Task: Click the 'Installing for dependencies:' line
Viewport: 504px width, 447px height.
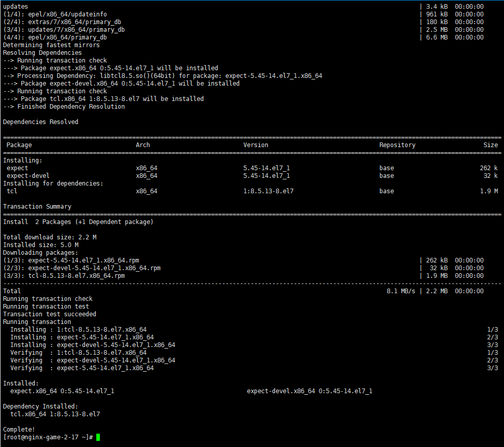Action: (x=53, y=184)
